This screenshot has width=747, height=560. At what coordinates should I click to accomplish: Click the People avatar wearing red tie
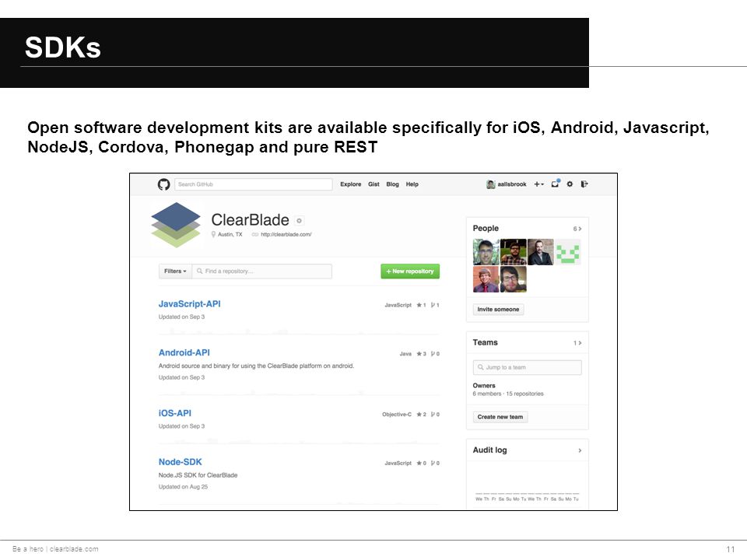486,279
